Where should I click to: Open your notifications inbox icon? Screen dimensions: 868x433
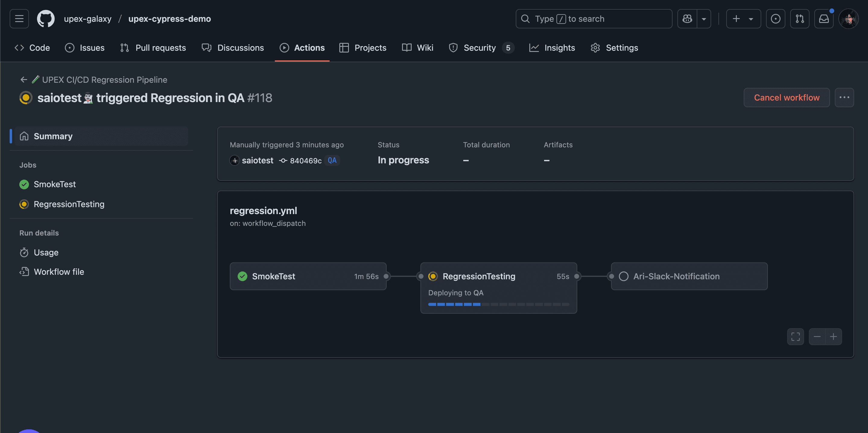(x=824, y=18)
